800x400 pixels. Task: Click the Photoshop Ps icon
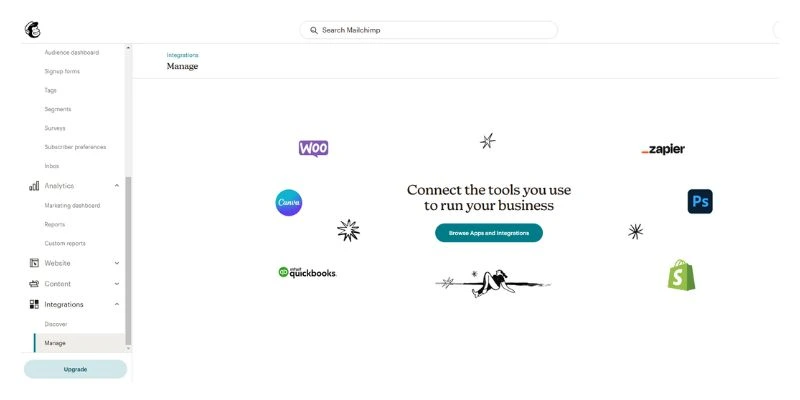coord(700,202)
